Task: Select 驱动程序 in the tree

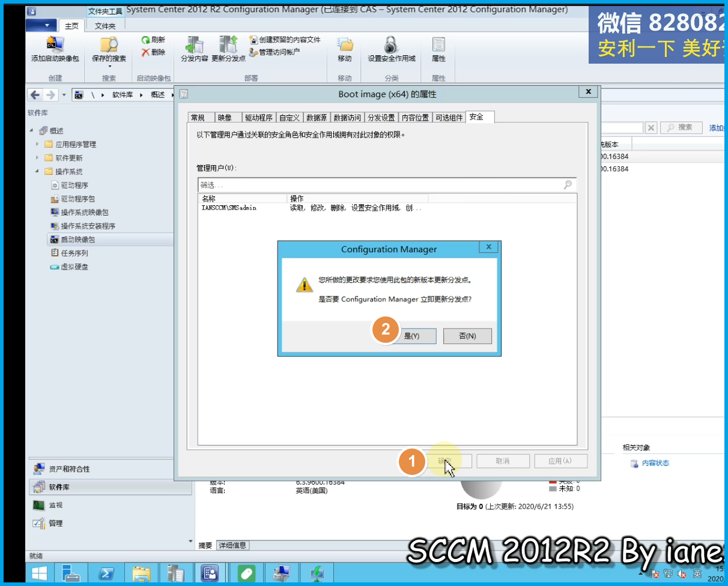Action: 74,186
